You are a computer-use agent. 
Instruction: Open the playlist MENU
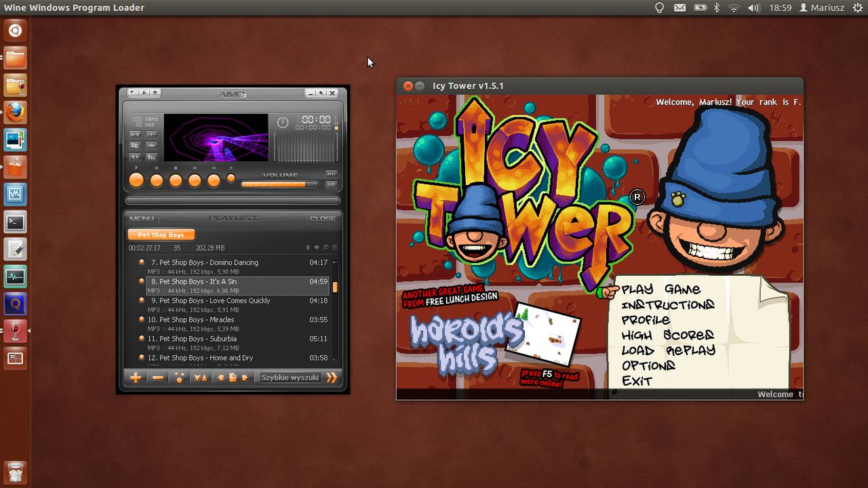142,219
